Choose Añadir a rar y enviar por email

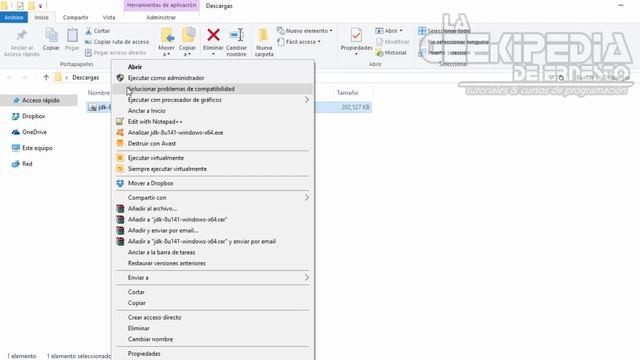(x=213, y=242)
